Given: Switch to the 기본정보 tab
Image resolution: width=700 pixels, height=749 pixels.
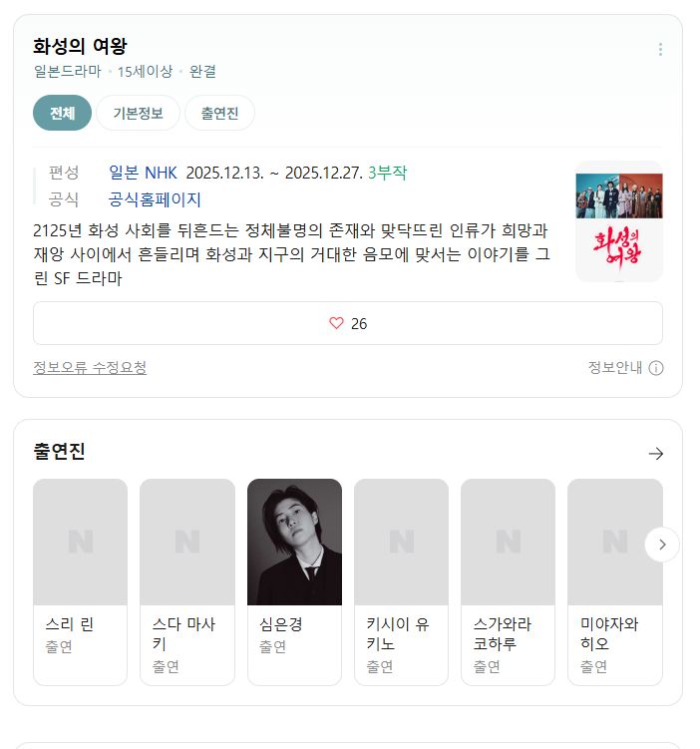Looking at the screenshot, I should point(138,113).
